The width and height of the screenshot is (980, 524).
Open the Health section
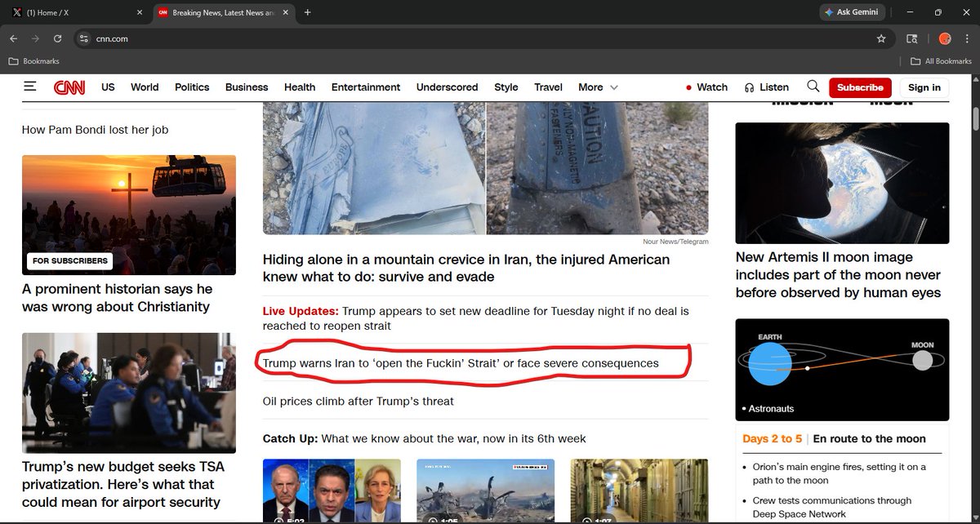click(x=300, y=87)
